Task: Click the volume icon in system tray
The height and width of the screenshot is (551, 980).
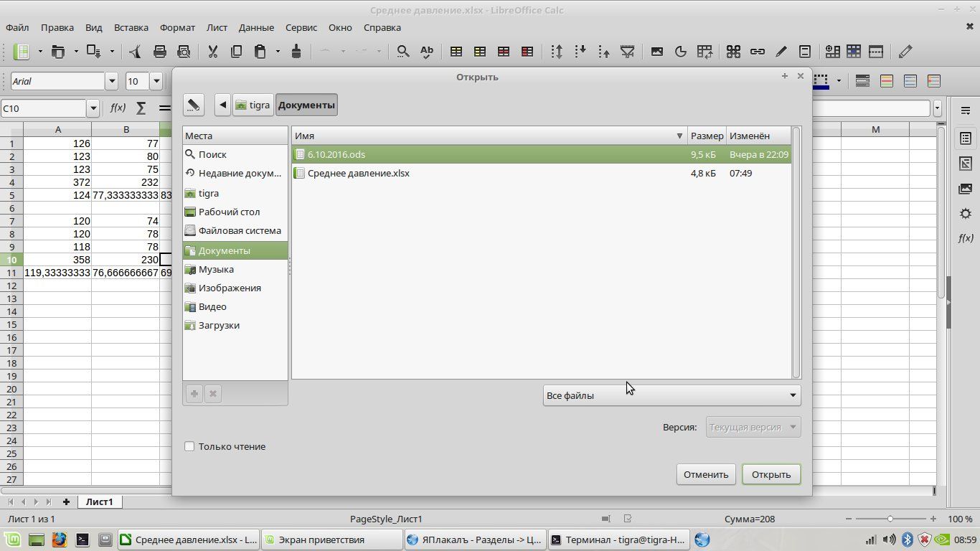Action: point(889,540)
